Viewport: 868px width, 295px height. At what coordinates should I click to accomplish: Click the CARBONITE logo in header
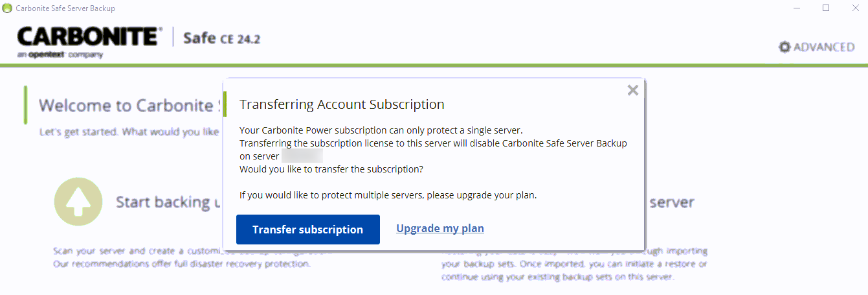89,36
